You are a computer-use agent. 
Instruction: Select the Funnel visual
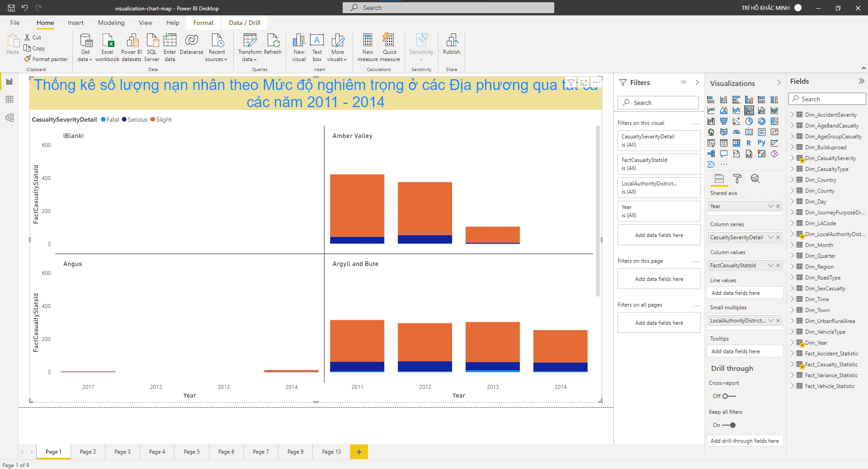(724, 121)
